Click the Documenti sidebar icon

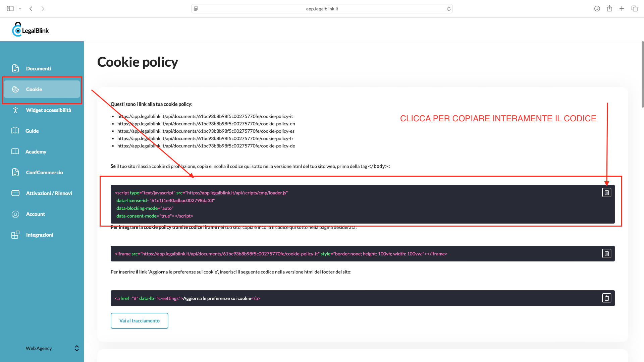point(15,68)
